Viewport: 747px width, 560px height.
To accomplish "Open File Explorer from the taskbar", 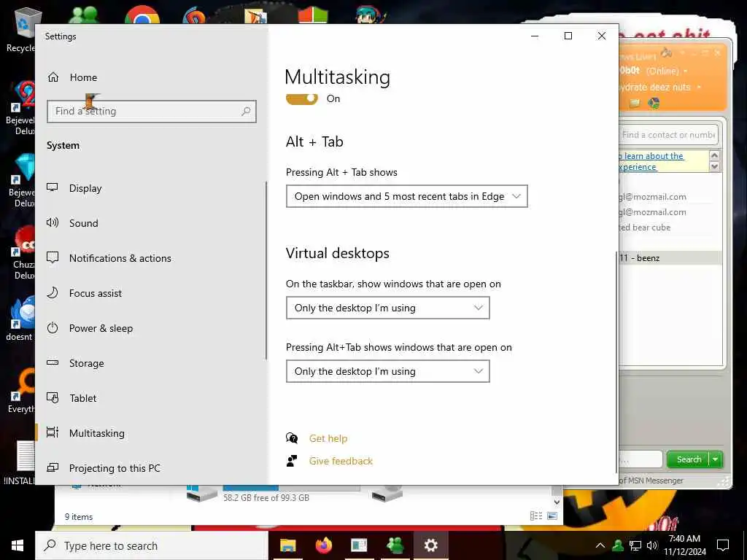I will [x=287, y=545].
